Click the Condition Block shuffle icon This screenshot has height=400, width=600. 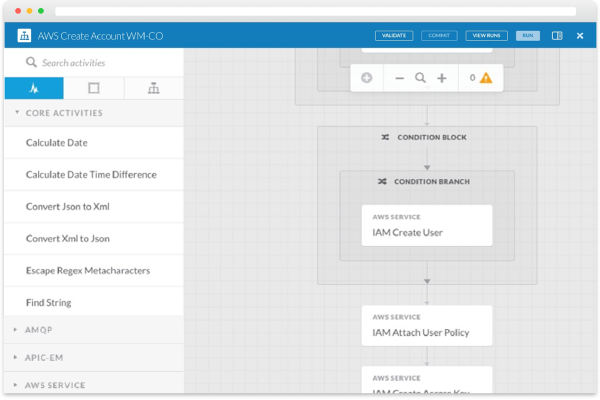coord(385,137)
